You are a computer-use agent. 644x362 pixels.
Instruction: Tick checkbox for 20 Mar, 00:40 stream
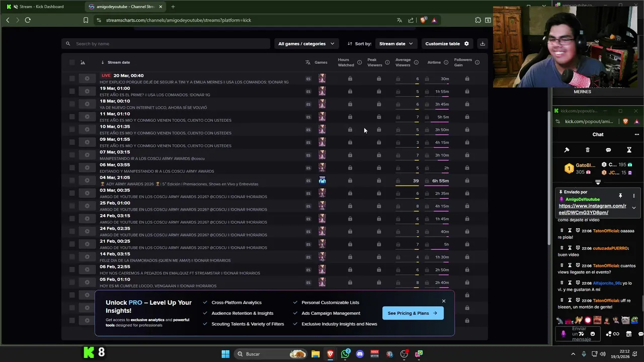point(72,78)
